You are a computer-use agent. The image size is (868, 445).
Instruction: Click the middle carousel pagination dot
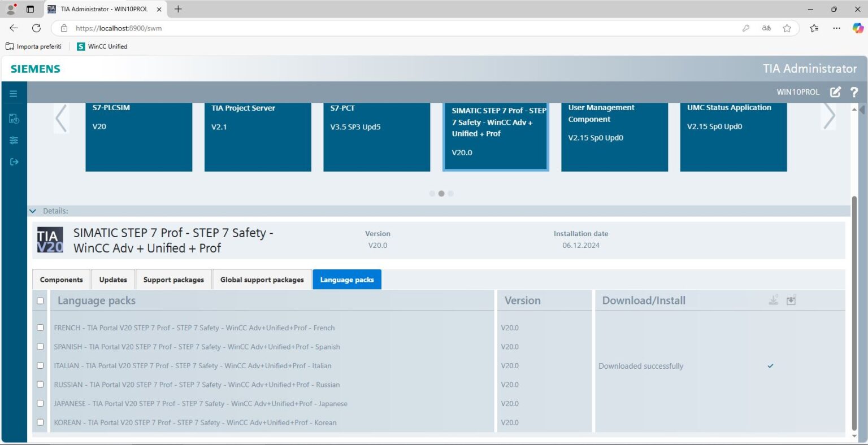click(441, 193)
